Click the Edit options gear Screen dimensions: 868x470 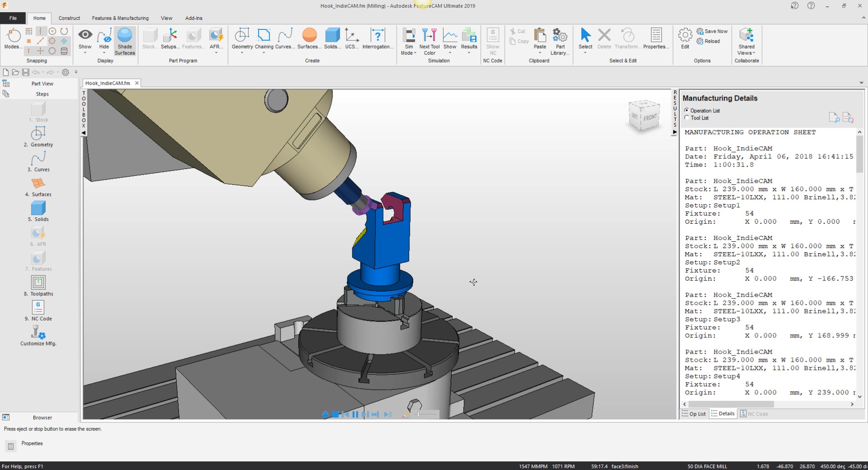click(685, 38)
